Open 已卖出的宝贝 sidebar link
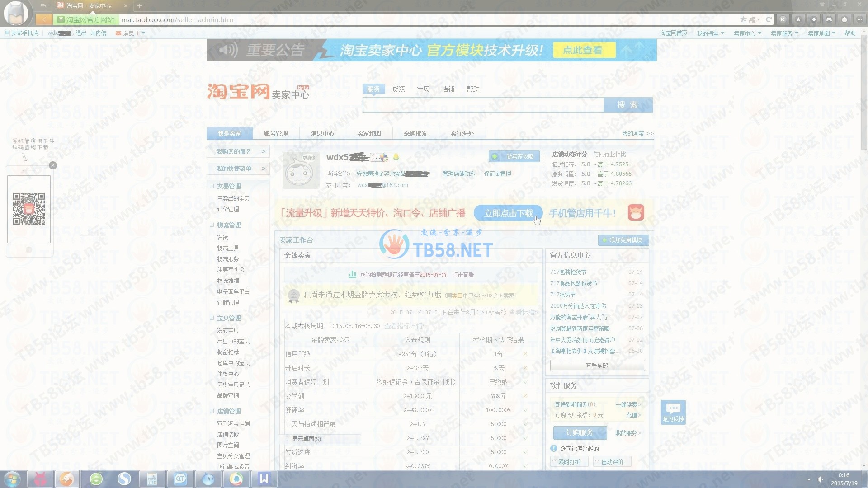The image size is (868, 488). pos(233,198)
